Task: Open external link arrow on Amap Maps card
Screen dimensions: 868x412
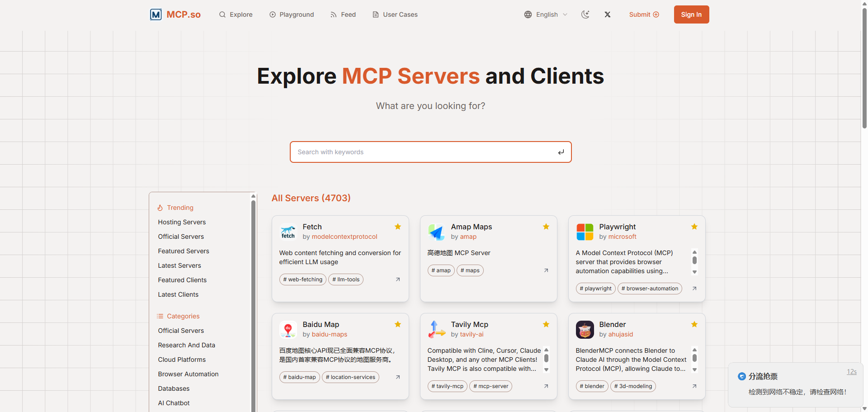Action: click(x=546, y=270)
